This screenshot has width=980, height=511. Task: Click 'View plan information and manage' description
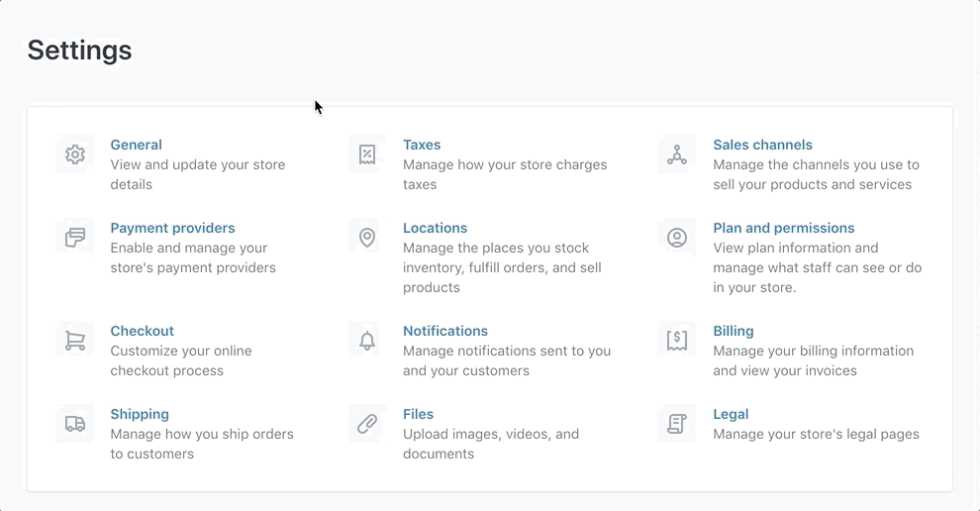tap(818, 267)
